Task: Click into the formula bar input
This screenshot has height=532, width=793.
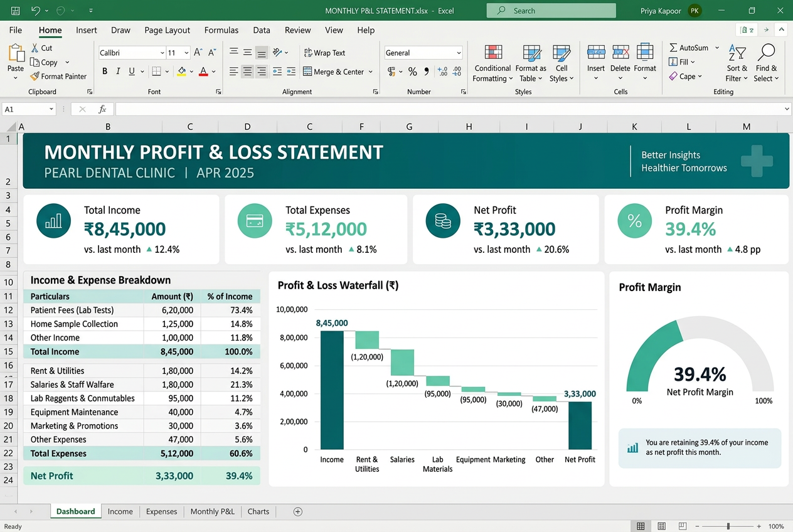Action: click(452, 109)
